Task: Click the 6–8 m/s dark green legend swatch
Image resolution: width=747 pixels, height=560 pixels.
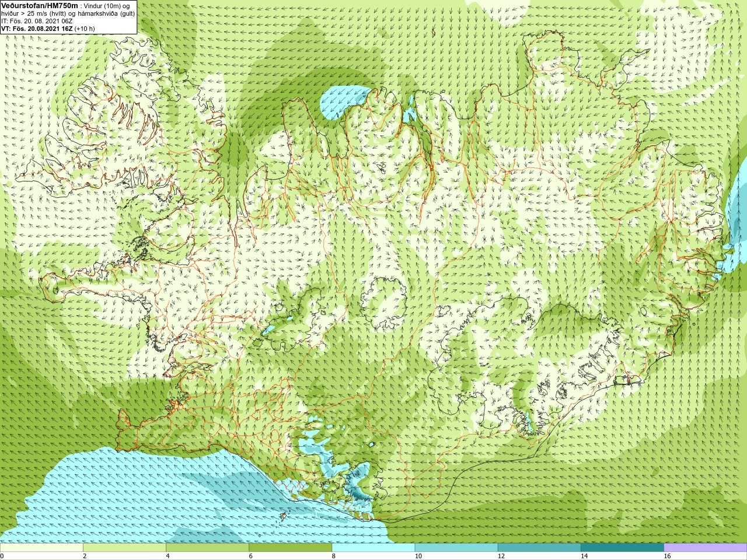Action: 290,548
